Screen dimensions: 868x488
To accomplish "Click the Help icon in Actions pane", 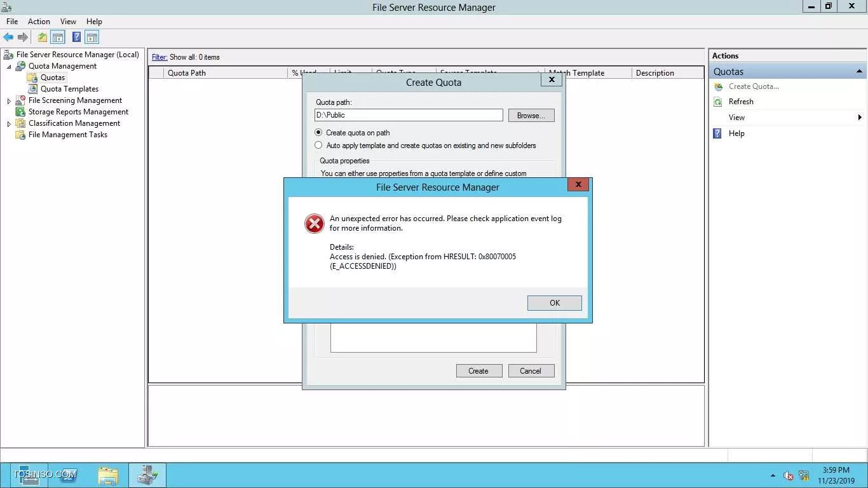I will click(x=718, y=133).
